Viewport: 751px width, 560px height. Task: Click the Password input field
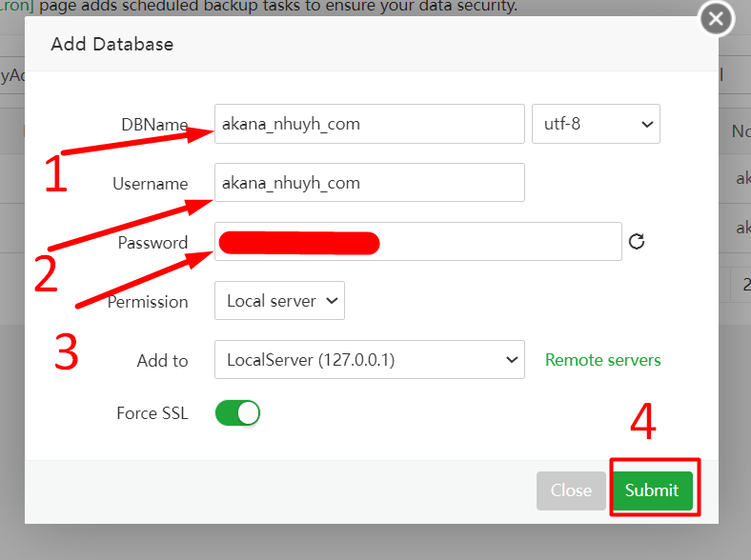point(418,242)
